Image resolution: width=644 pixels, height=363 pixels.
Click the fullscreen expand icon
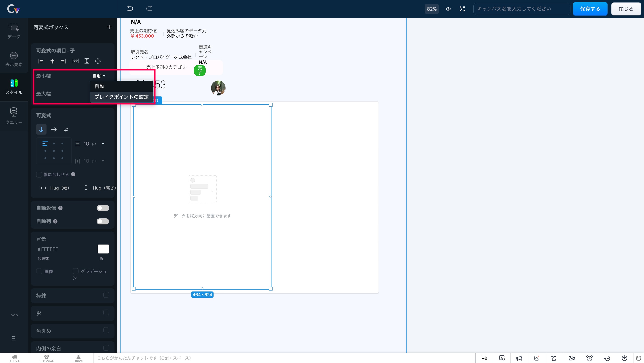(462, 9)
